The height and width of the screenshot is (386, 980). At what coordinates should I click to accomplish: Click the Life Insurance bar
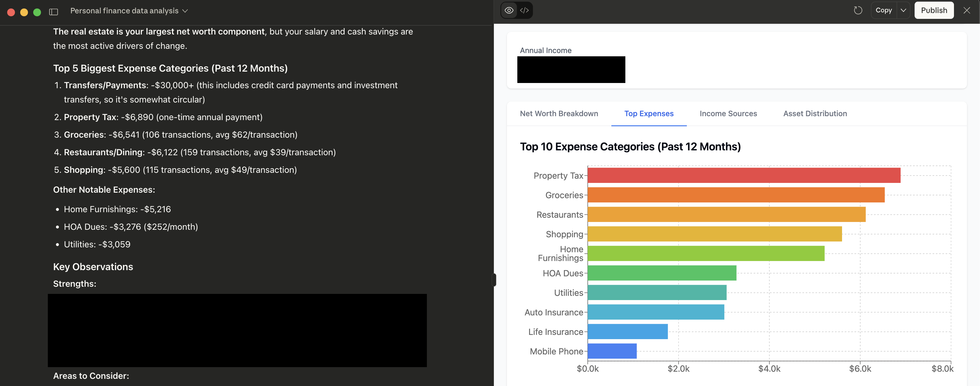pyautogui.click(x=627, y=332)
